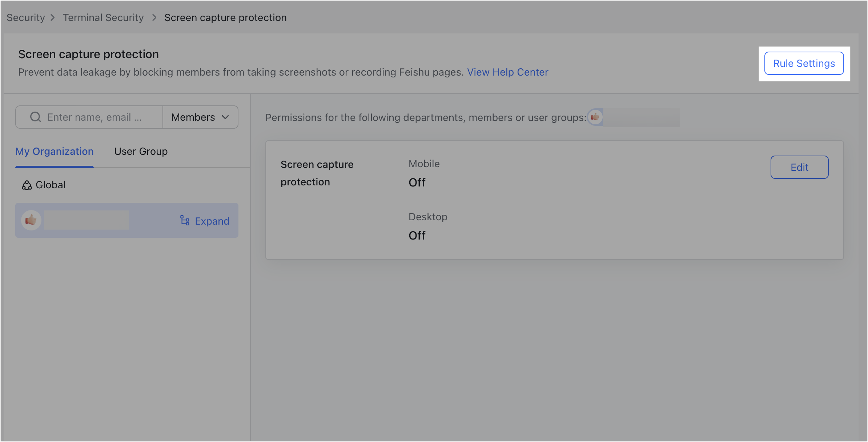Open the Members dropdown
The image size is (868, 442).
pos(200,117)
